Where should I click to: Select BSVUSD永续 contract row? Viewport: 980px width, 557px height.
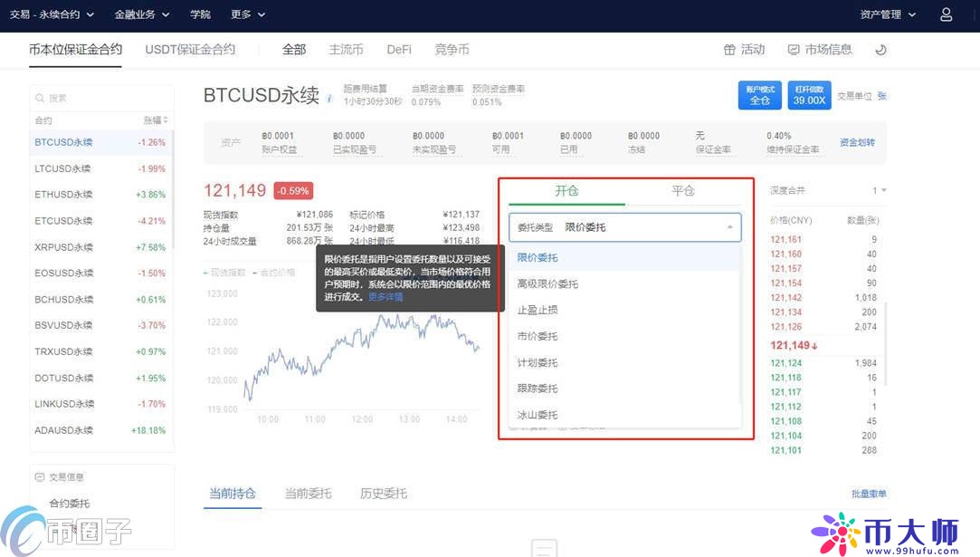[x=101, y=325]
